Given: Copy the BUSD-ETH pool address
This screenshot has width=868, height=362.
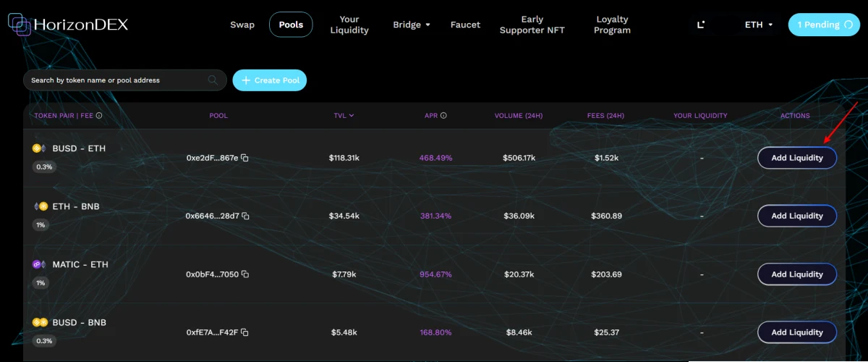Looking at the screenshot, I should point(245,158).
